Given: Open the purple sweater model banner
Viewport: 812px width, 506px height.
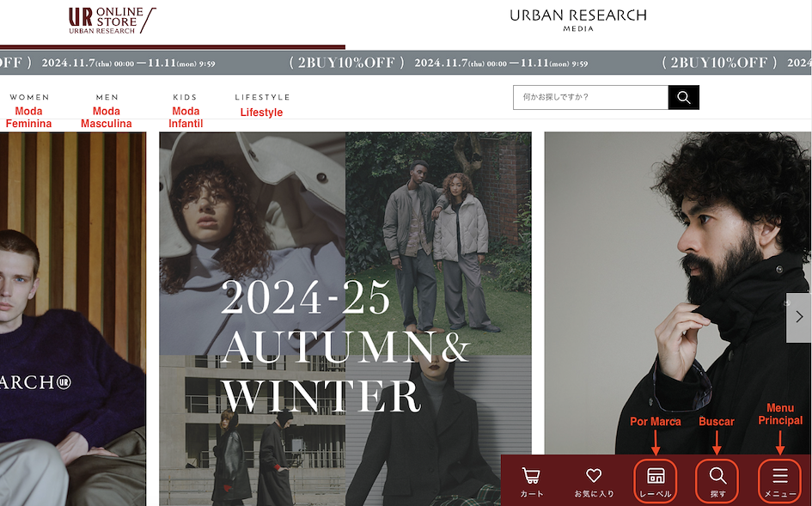Looking at the screenshot, I should coord(73,319).
